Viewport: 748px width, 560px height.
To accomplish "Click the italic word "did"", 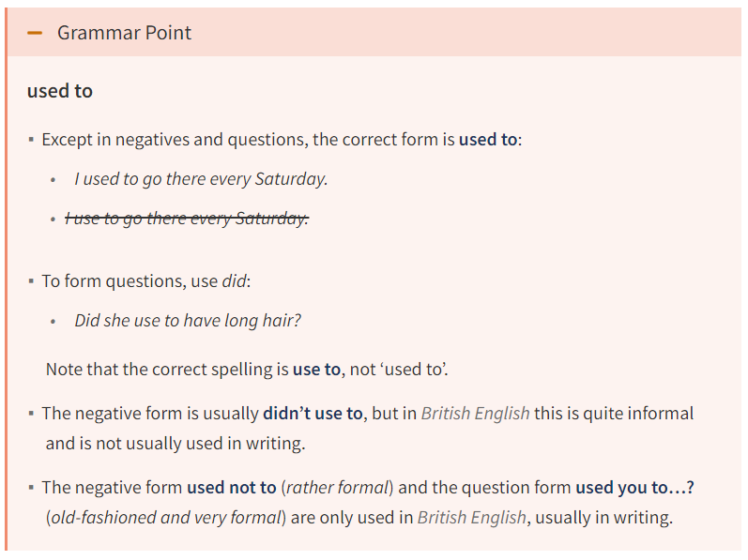I will [x=235, y=281].
